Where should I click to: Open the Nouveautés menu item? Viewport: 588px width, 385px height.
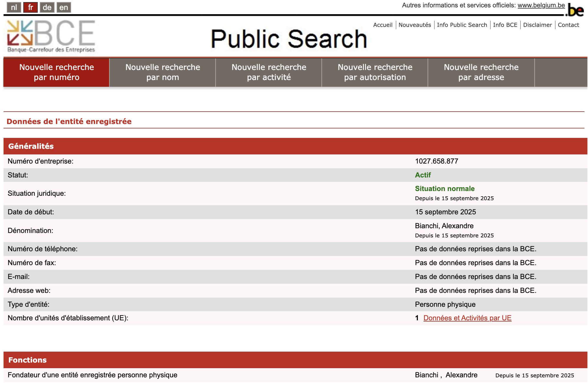coord(414,25)
